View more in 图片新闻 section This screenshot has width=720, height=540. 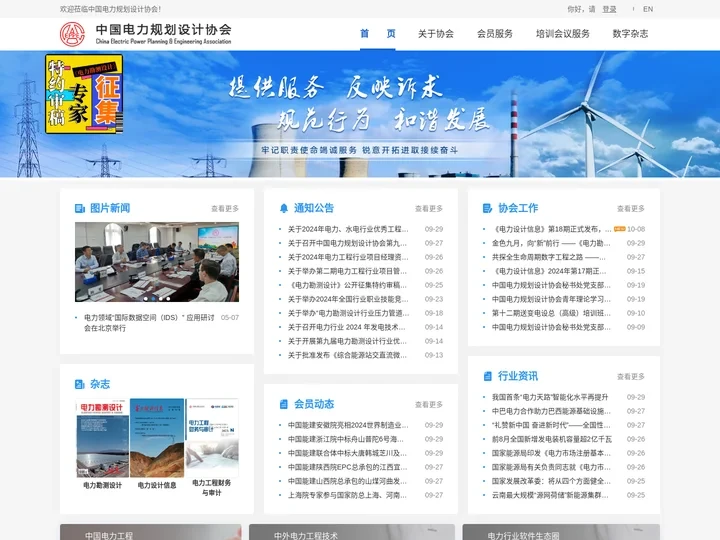(225, 208)
